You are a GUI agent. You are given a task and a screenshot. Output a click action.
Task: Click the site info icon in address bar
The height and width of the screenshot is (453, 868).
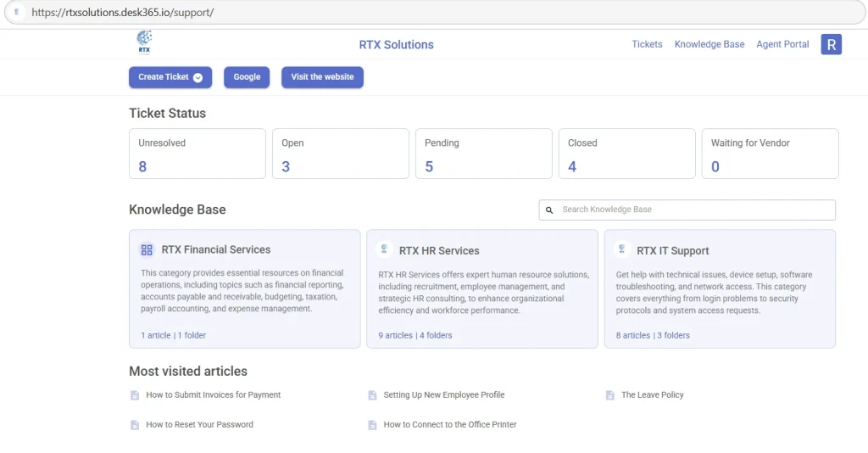(x=17, y=12)
